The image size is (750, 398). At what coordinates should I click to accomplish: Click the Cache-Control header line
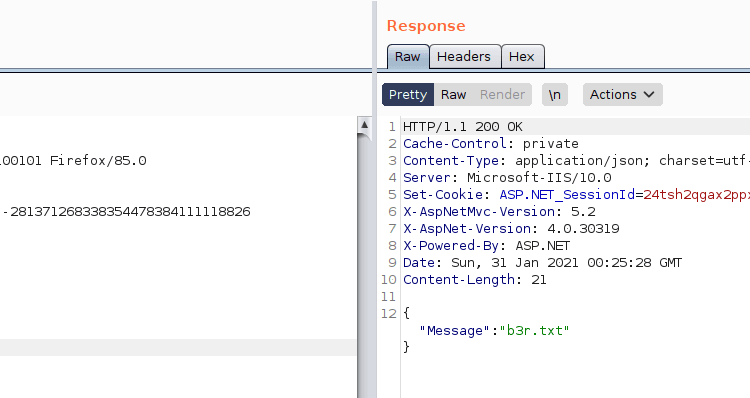(x=491, y=144)
